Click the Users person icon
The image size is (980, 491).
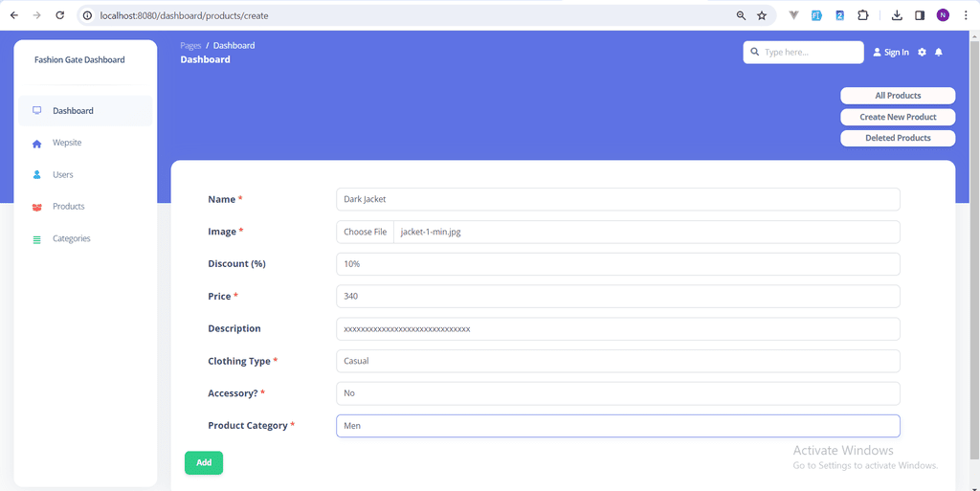(x=37, y=175)
